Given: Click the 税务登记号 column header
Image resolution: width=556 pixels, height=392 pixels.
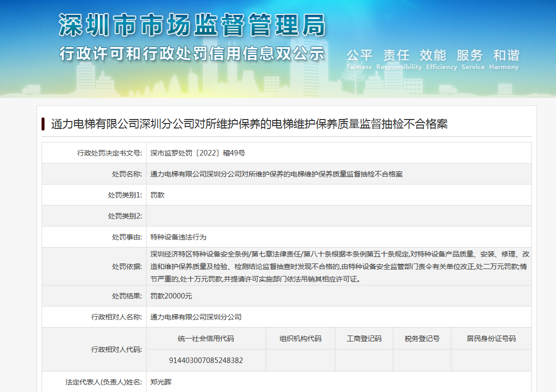Looking at the screenshot, I should pos(422,338).
